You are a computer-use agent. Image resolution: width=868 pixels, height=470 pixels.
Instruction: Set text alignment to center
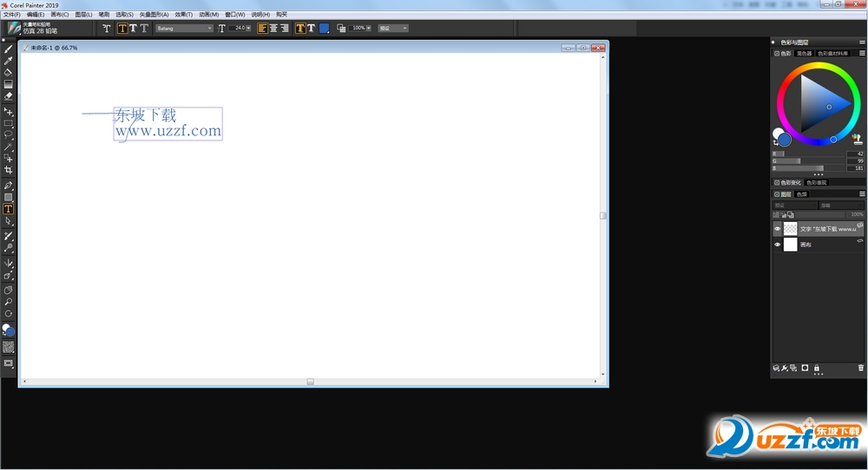tap(273, 29)
